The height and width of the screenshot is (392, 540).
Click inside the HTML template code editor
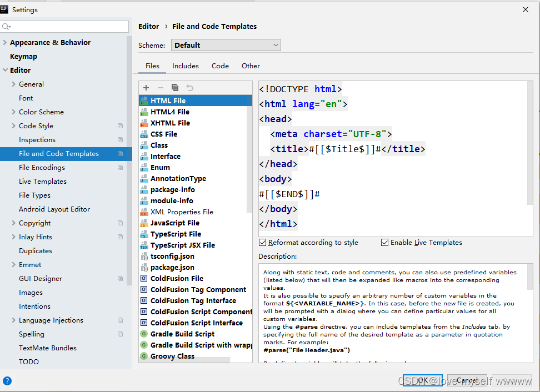(x=393, y=159)
